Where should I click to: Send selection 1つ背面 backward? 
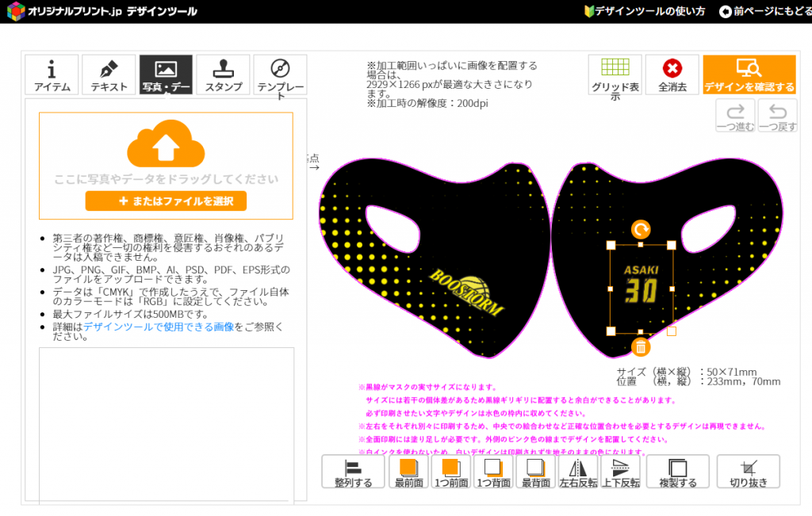[493, 472]
